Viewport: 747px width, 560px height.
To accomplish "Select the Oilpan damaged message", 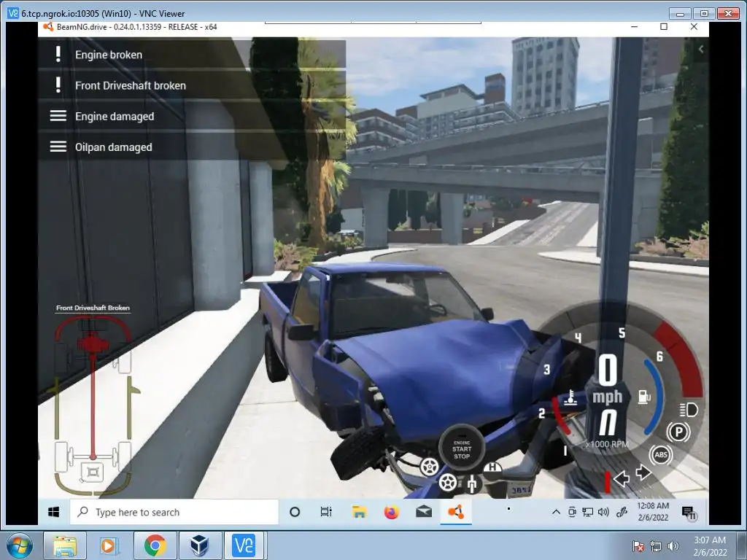I will [x=192, y=147].
